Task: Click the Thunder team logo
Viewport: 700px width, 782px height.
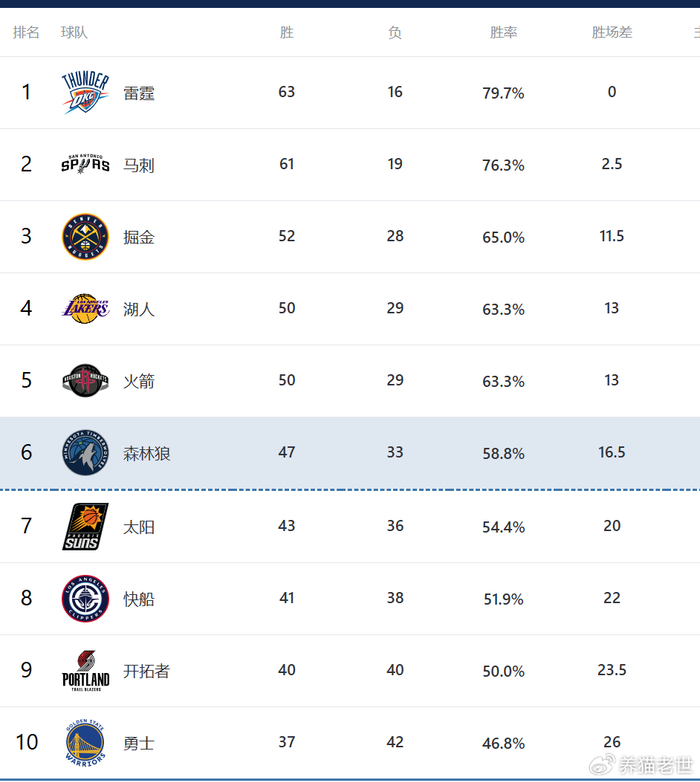Action: pos(85,93)
